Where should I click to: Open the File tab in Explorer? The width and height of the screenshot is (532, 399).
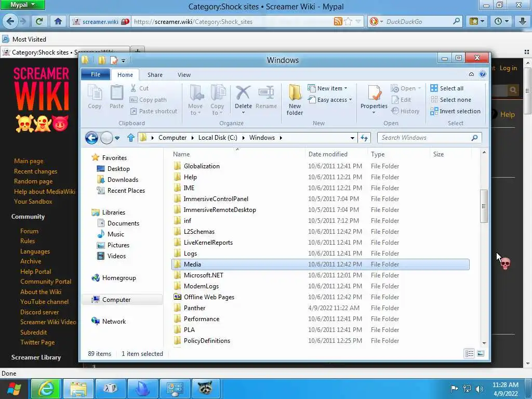point(96,74)
